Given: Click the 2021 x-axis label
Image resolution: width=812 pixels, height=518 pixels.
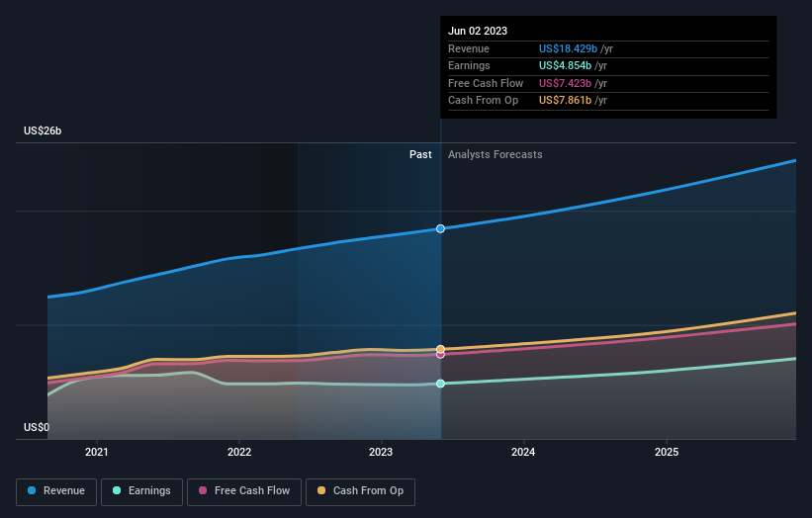Looking at the screenshot, I should 97,452.
